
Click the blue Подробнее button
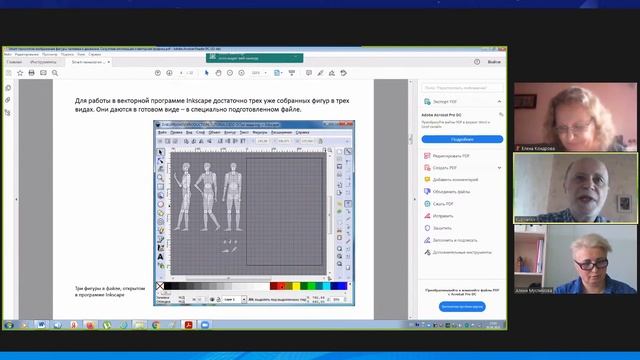[x=462, y=139]
